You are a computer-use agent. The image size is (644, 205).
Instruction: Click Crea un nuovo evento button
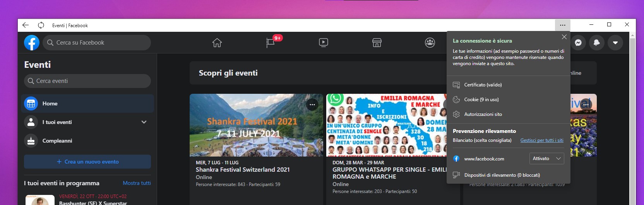point(87,162)
